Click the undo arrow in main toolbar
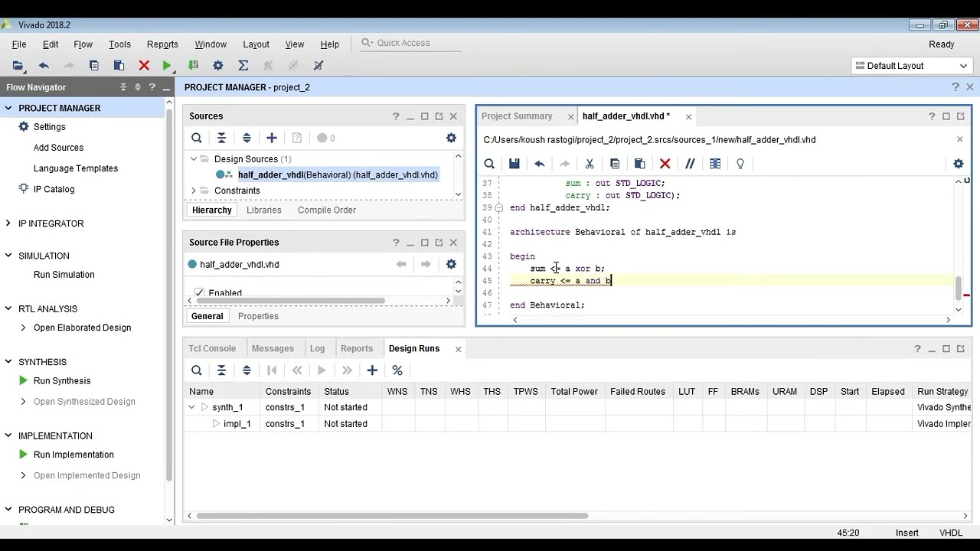 tap(44, 66)
